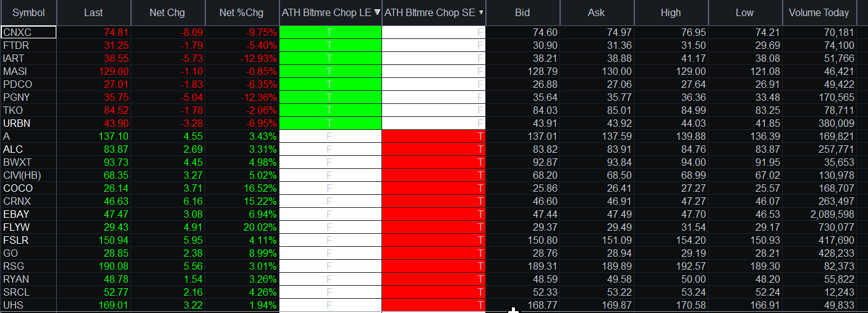The image size is (868, 313).
Task: Click the bid price 84.03 for TKO
Action: [546, 110]
